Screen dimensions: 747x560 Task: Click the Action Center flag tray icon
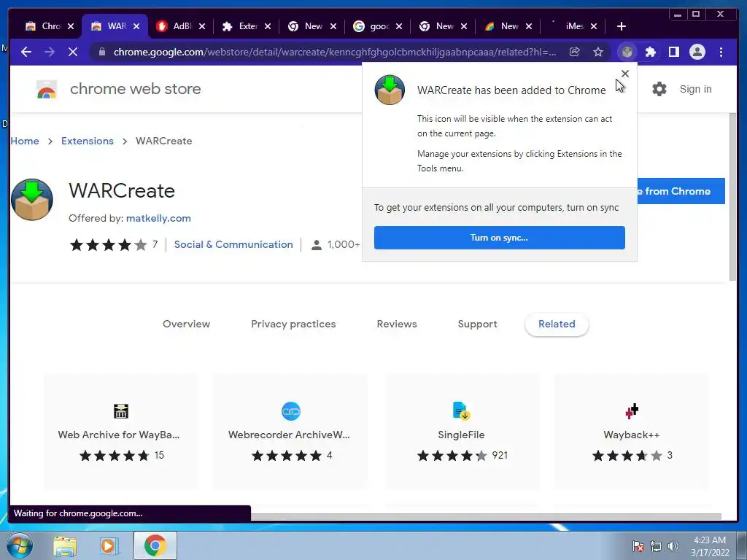[638, 546]
